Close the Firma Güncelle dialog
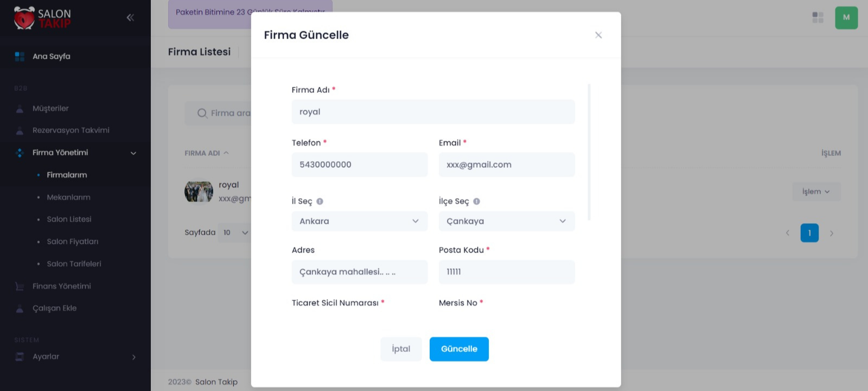 598,35
